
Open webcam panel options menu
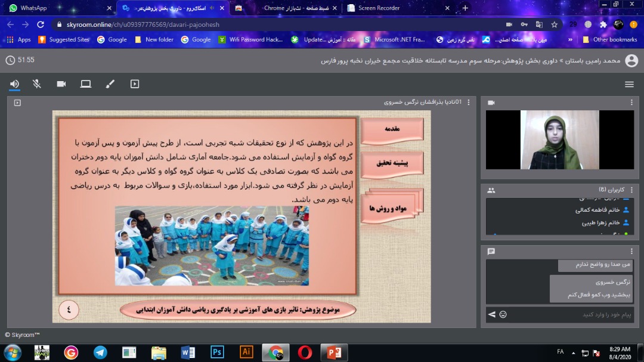click(631, 103)
